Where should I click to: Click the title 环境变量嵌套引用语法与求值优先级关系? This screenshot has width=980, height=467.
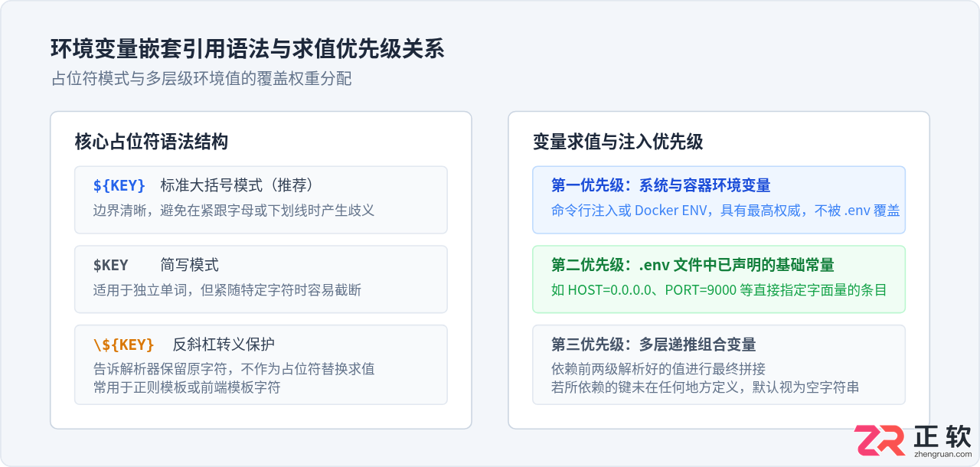[x=247, y=49]
